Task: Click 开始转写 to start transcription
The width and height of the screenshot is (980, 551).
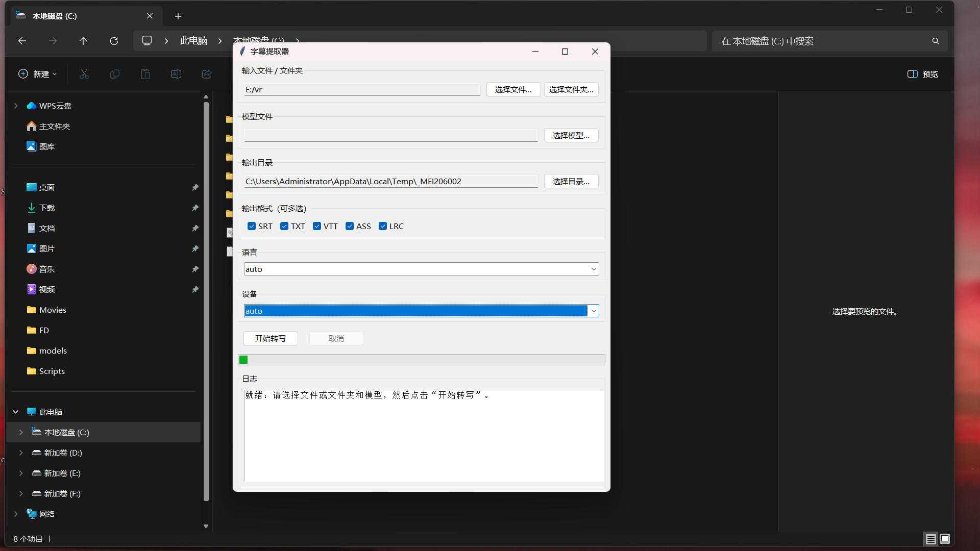Action: (271, 338)
